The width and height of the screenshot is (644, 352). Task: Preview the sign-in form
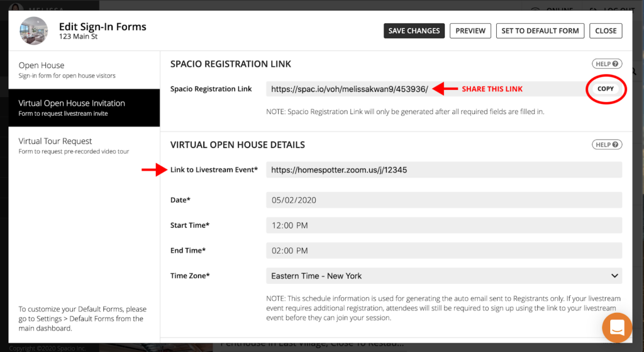click(470, 31)
